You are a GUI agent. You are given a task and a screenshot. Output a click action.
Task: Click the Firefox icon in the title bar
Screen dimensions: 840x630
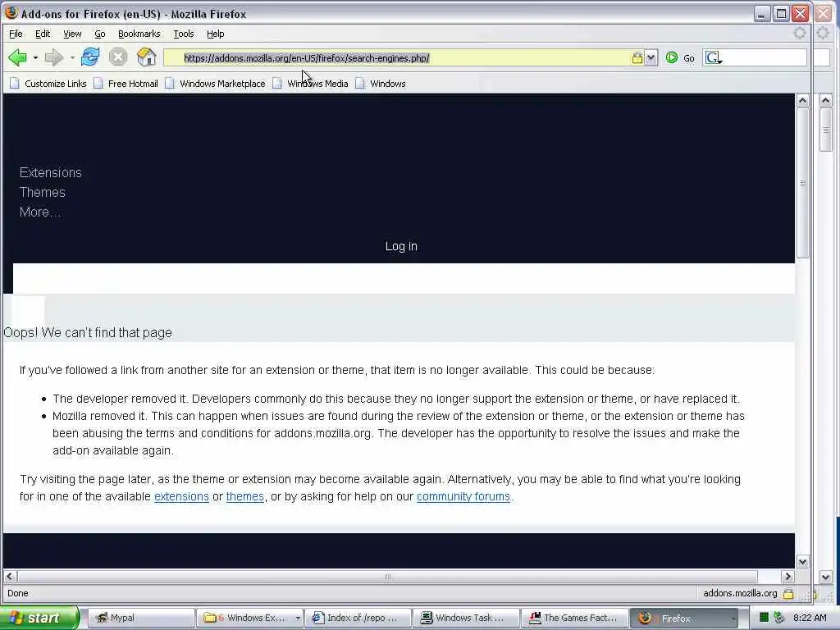tap(11, 12)
